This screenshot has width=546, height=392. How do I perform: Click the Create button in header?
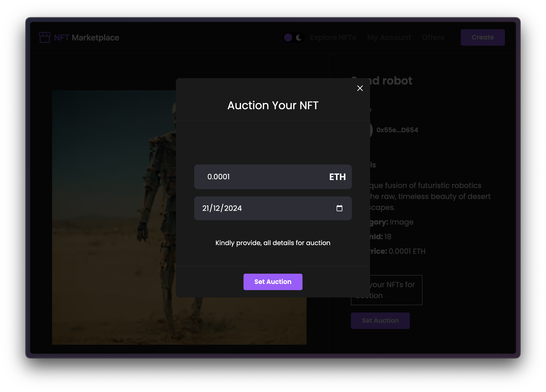point(482,37)
